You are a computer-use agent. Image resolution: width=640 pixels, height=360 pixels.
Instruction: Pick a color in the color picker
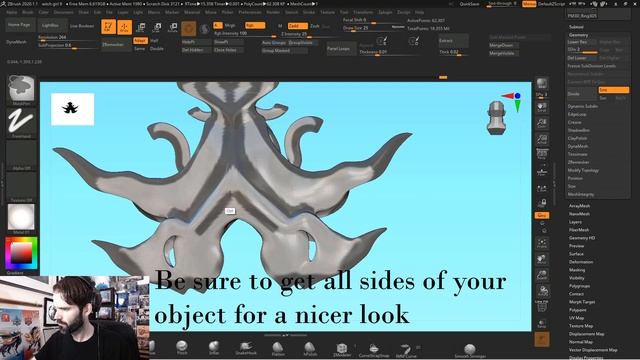(x=21, y=253)
